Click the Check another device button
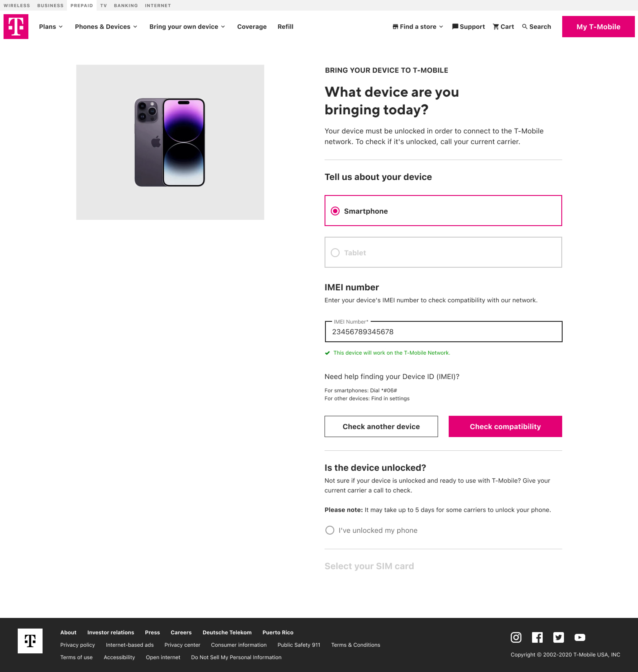The width and height of the screenshot is (638, 672). coord(381,426)
